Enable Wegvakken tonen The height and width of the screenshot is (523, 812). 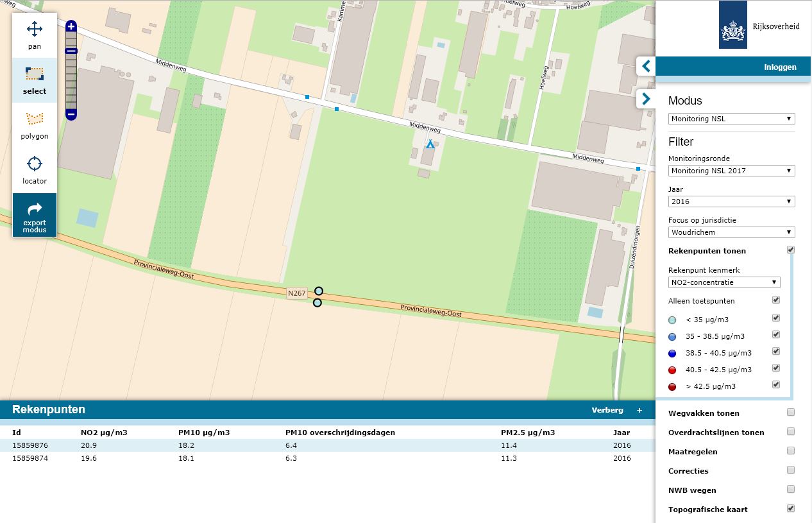791,412
